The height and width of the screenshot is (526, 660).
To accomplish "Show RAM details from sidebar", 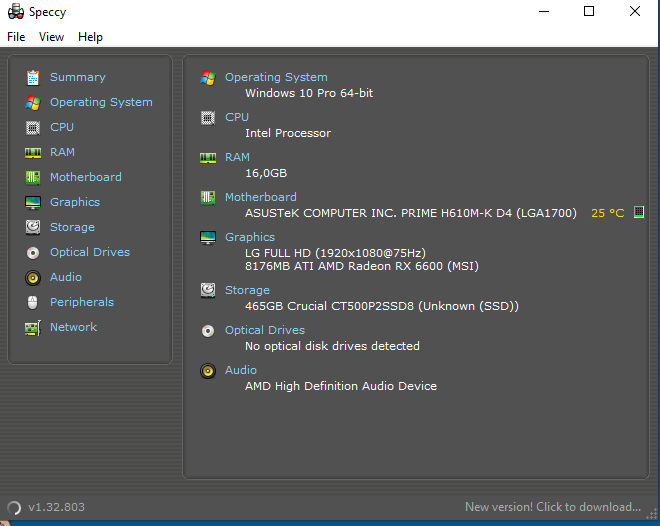I will 62,152.
